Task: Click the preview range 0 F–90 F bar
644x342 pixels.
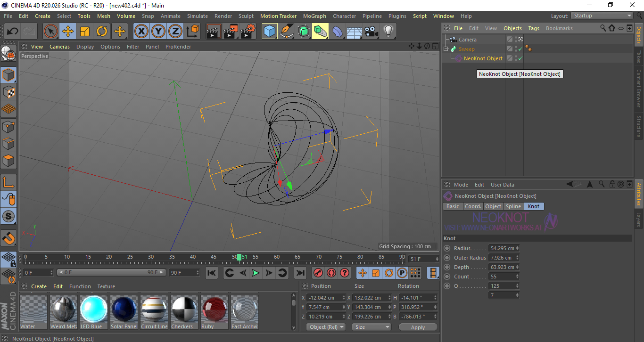Action: pos(111,272)
